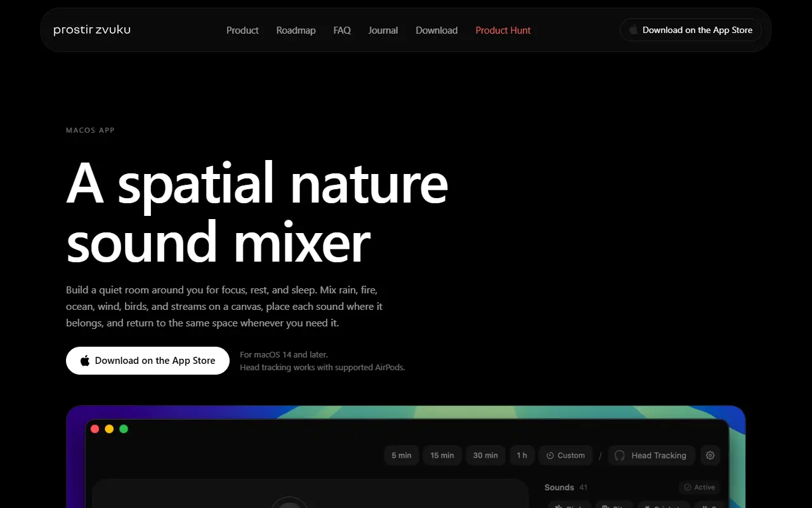Follow the Product Hunt link
This screenshot has height=508, width=812.
503,30
